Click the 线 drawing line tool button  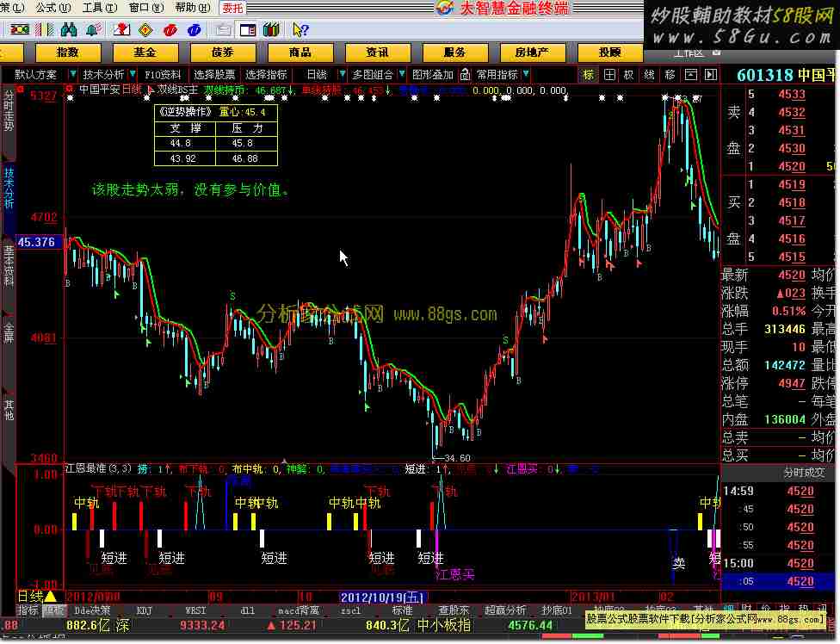click(x=649, y=74)
